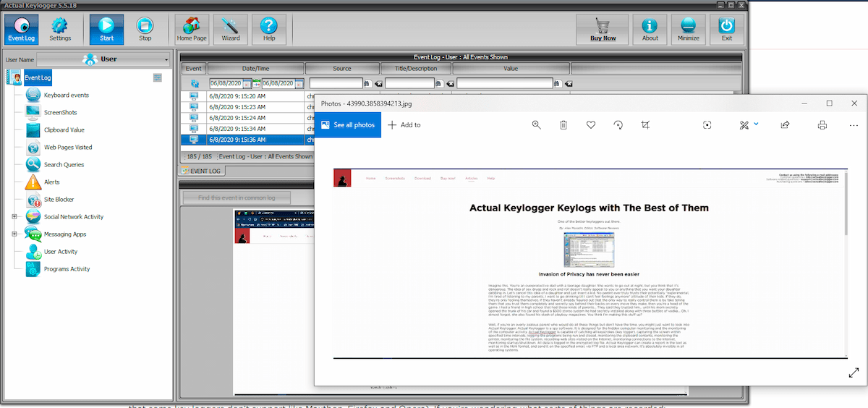Select Event Log root tree node
868x408 pixels.
38,78
